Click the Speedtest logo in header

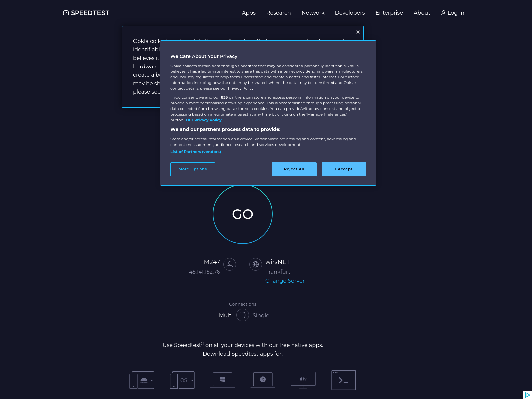(x=86, y=13)
